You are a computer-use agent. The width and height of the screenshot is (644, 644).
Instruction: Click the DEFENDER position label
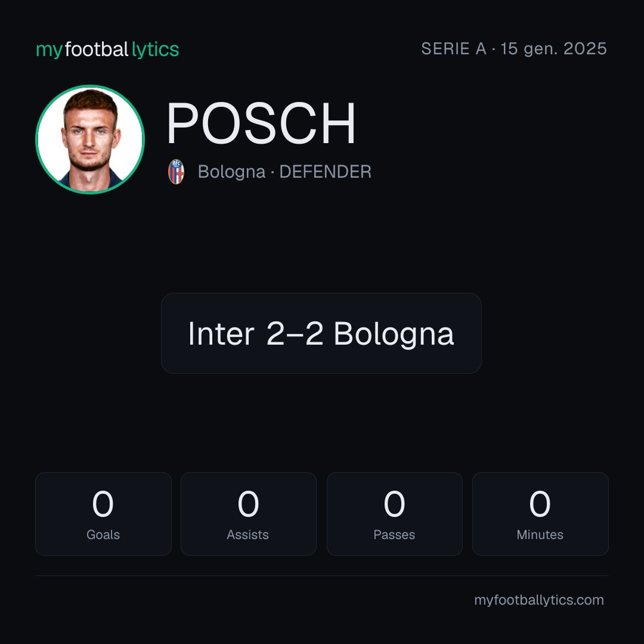tap(326, 172)
